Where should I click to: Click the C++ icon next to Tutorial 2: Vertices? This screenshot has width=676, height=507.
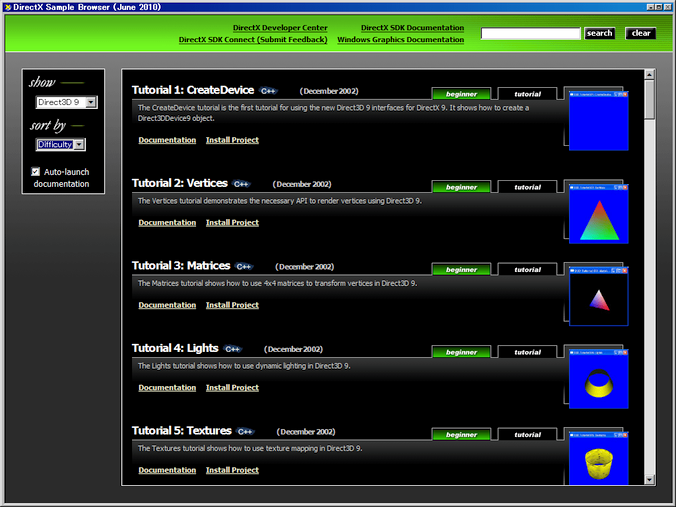click(x=241, y=184)
